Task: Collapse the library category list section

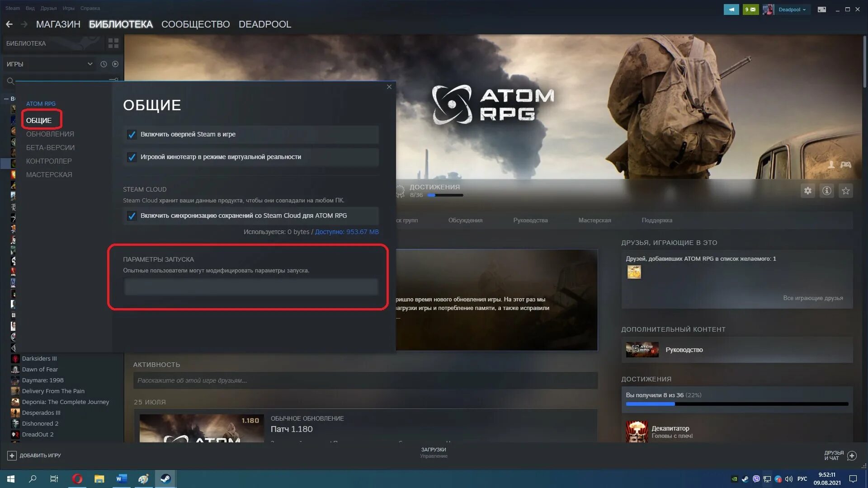Action: pos(6,99)
